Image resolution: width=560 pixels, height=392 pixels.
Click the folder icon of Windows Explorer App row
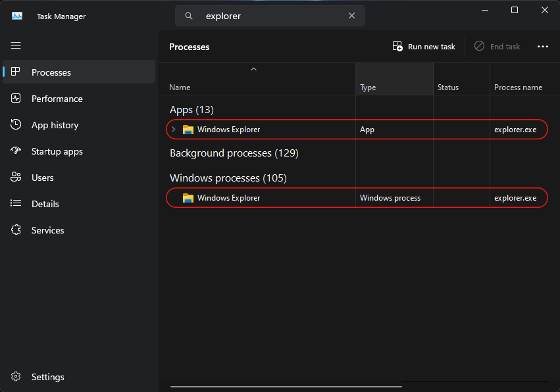[188, 130]
